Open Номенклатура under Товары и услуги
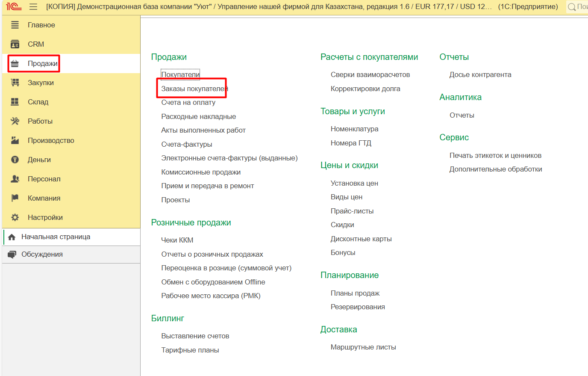588x376 pixels. tap(354, 129)
